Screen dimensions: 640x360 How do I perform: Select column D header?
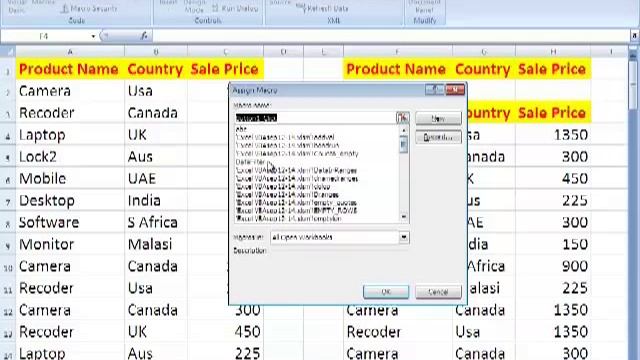[283, 51]
